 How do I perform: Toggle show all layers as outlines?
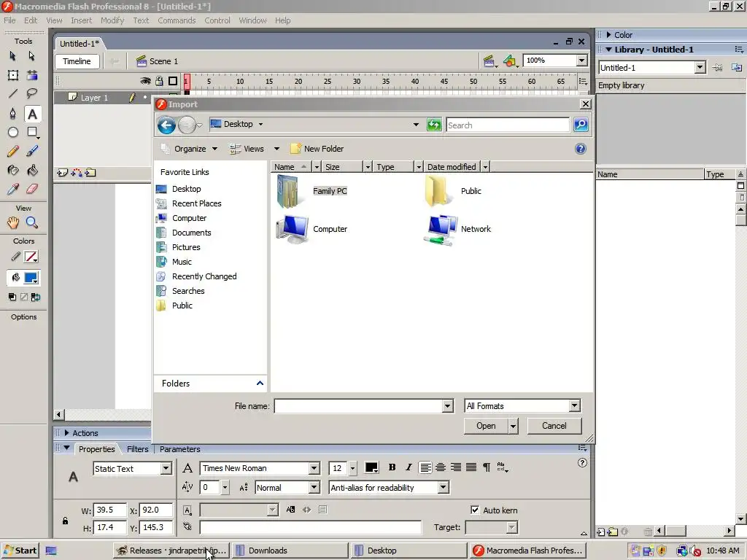[173, 81]
